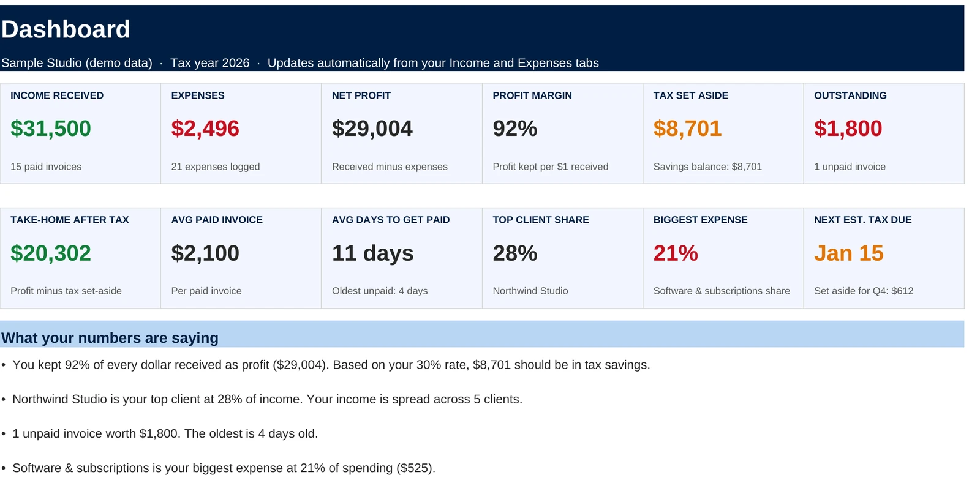Select the 92% profit margin value
This screenshot has height=494, width=980.
[515, 129]
